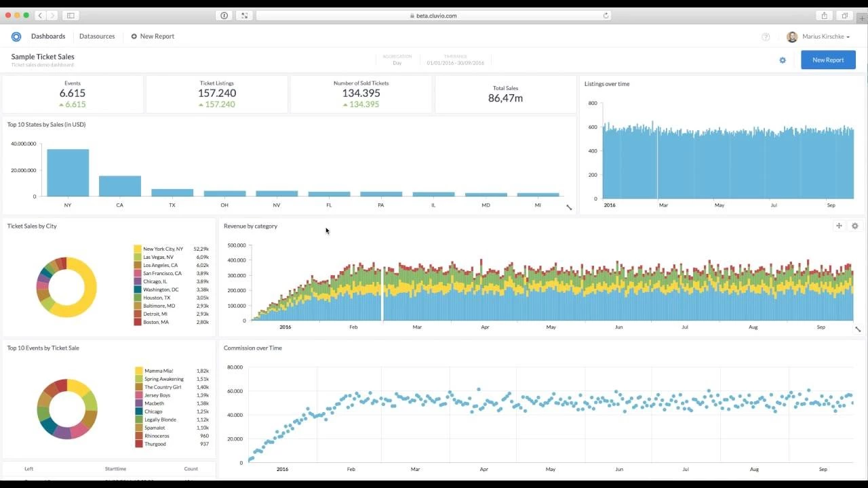Click the plus icon beside New Report

pyautogui.click(x=134, y=37)
